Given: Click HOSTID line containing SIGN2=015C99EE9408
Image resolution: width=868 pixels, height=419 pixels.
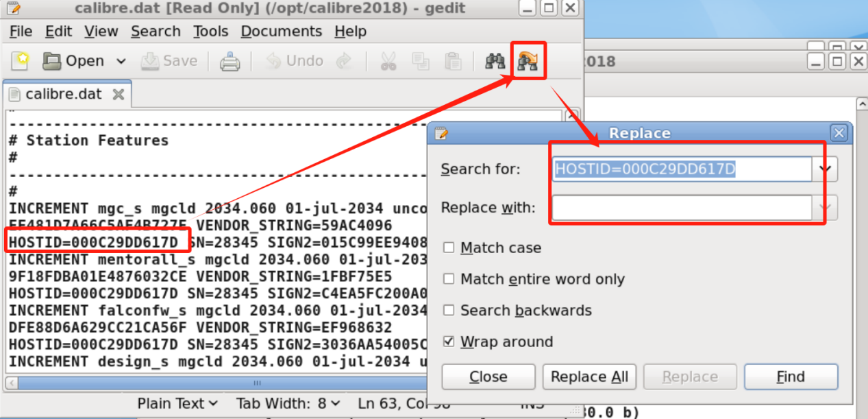Looking at the screenshot, I should pos(218,243).
